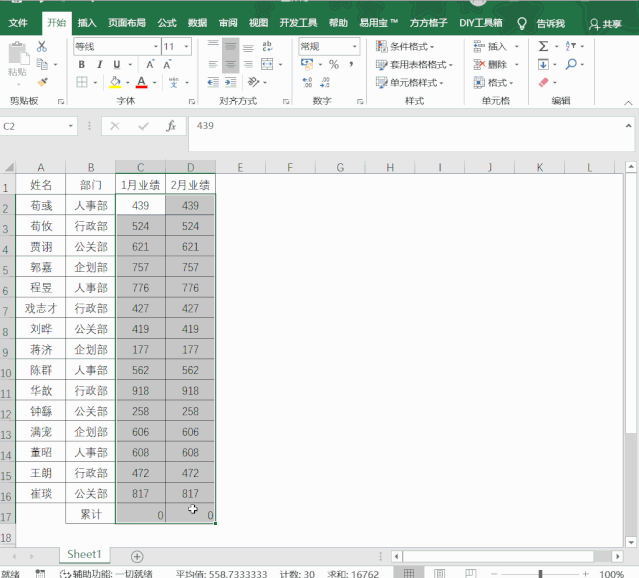Screen dimensions: 639x578
Task: Select column header E
Action: pyautogui.click(x=240, y=167)
